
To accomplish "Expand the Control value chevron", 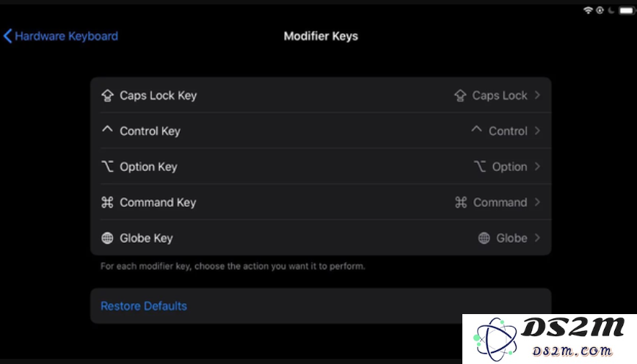I will pos(537,131).
